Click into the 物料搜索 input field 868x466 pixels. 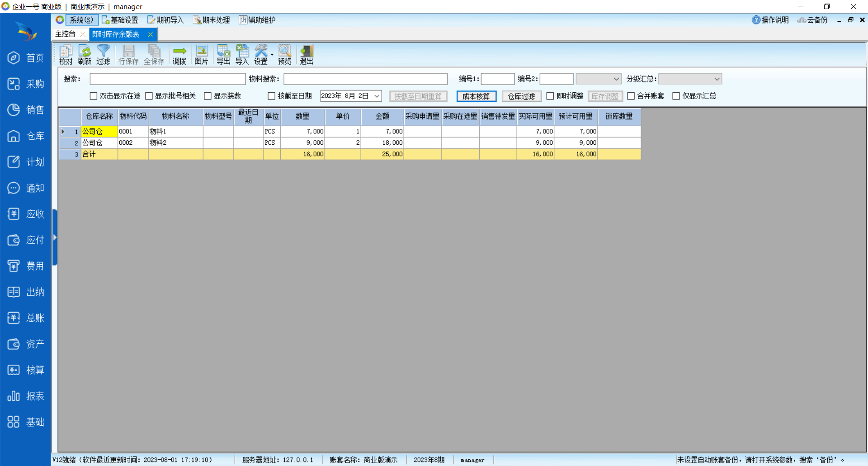[365, 79]
